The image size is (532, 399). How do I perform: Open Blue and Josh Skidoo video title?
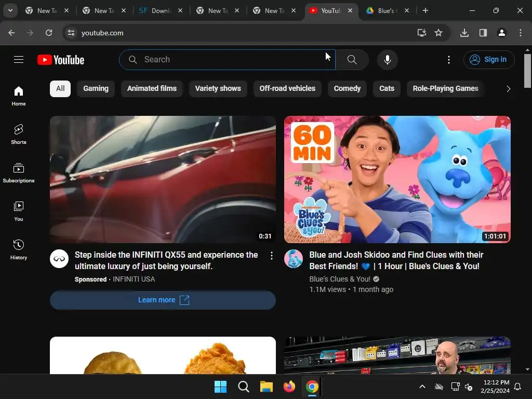[x=396, y=261]
